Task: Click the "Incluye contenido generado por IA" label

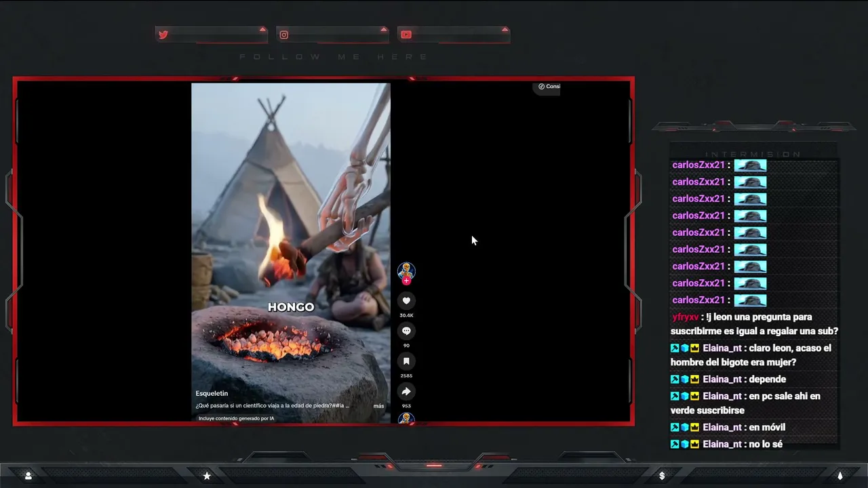Action: click(x=236, y=418)
